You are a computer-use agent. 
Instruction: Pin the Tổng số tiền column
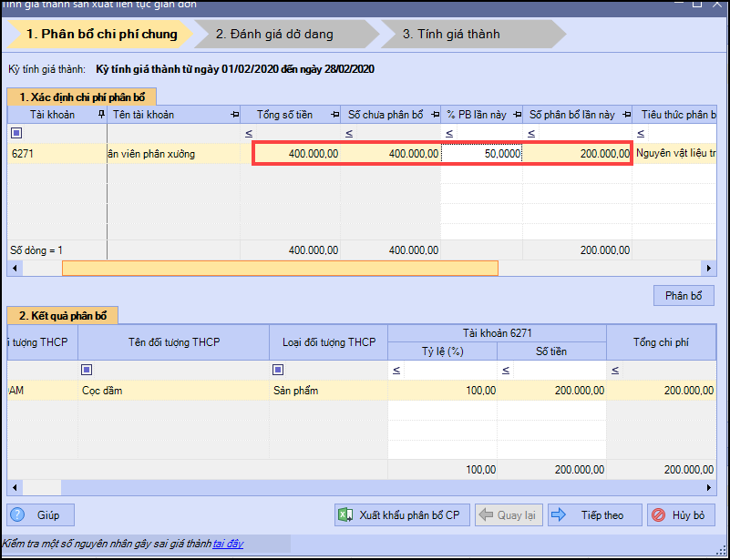[334, 115]
